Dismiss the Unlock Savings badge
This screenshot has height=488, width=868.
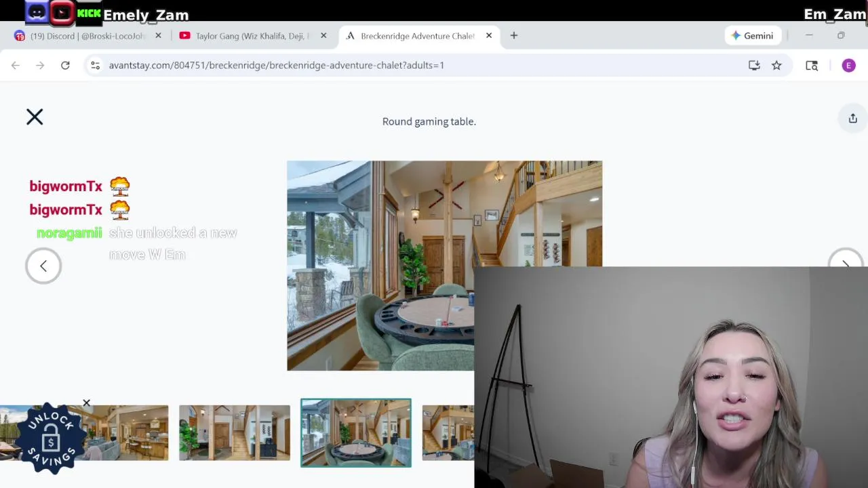coord(86,403)
